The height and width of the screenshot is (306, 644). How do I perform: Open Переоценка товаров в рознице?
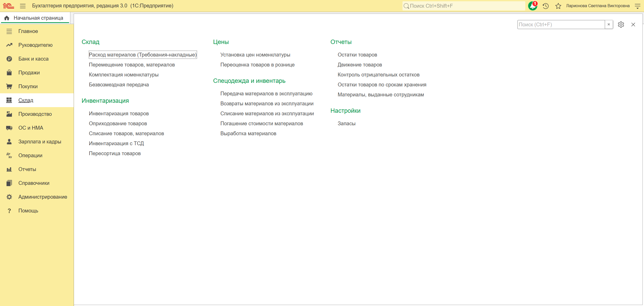pyautogui.click(x=257, y=65)
